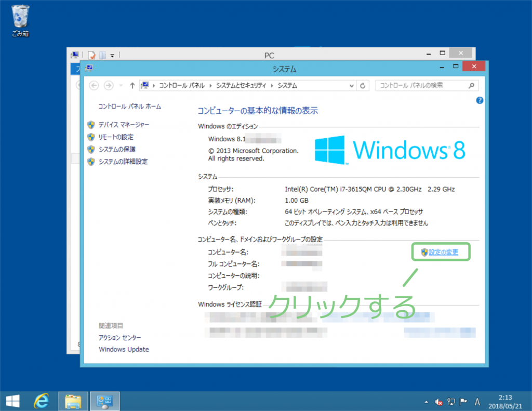Image resolution: width=532 pixels, height=411 pixels.
Task: Select the Control Panel taskbar button
Action: (x=105, y=401)
